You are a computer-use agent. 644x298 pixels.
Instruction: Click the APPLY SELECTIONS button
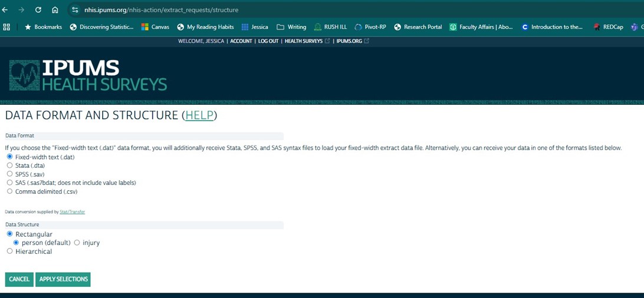63,279
